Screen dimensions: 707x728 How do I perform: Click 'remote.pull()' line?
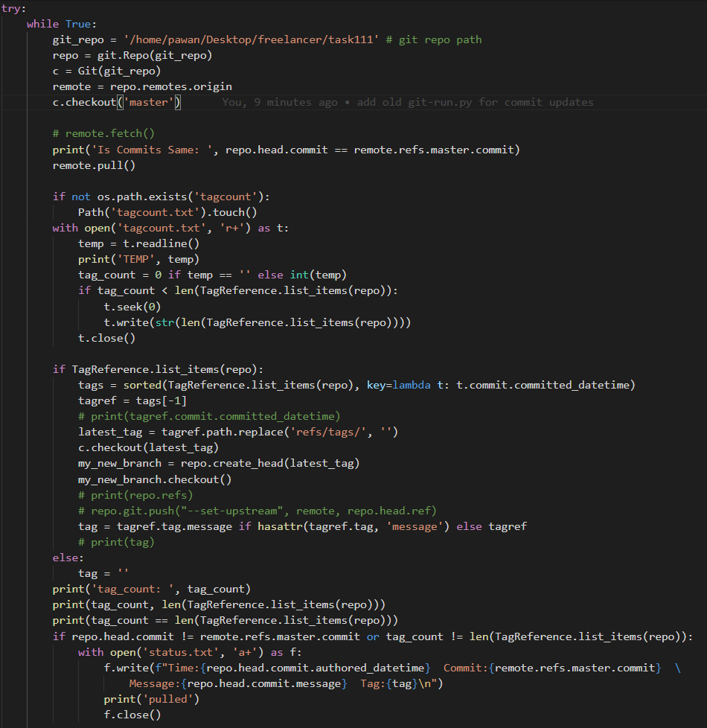(x=94, y=166)
